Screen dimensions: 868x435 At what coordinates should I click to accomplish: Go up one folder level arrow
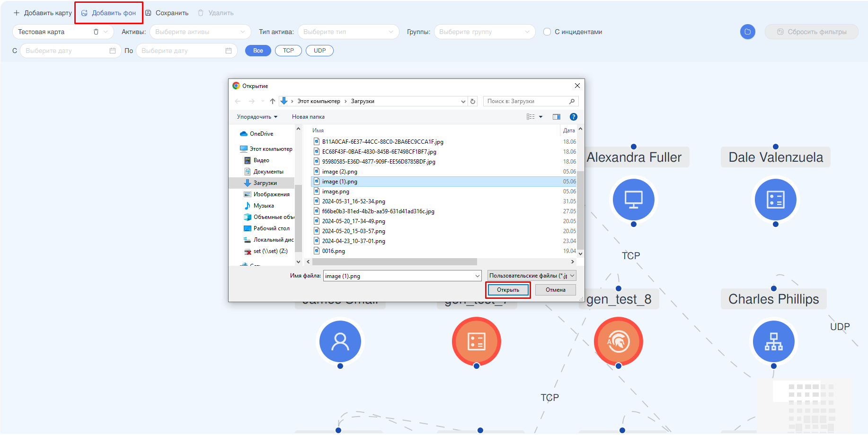point(273,101)
